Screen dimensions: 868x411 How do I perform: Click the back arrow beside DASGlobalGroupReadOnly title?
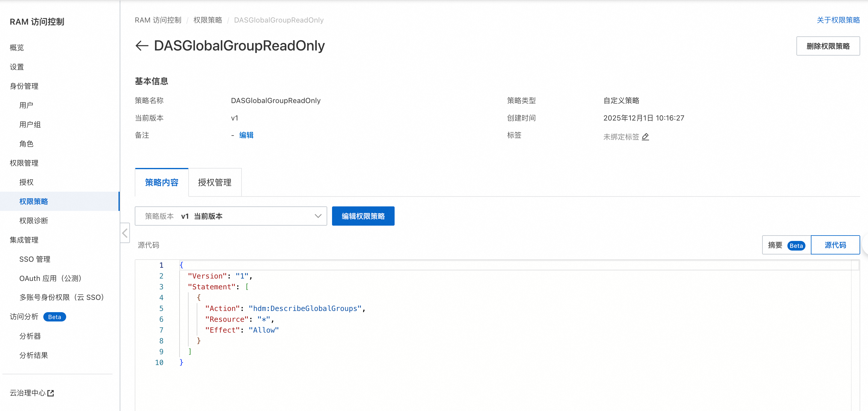pyautogui.click(x=142, y=46)
